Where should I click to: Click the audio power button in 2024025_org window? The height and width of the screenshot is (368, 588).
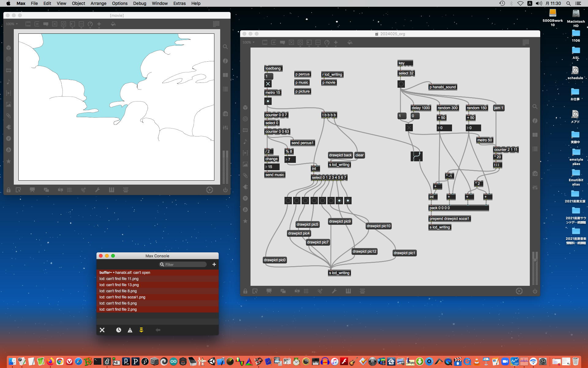pyautogui.click(x=535, y=291)
